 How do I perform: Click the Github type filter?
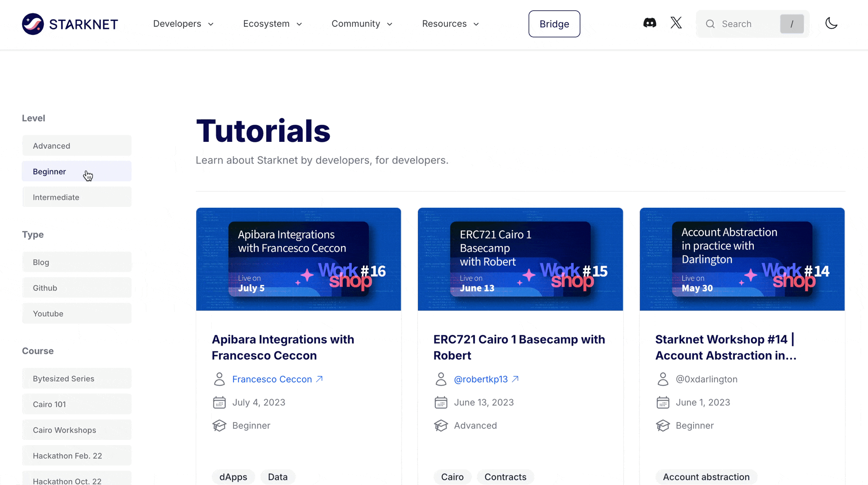click(76, 288)
